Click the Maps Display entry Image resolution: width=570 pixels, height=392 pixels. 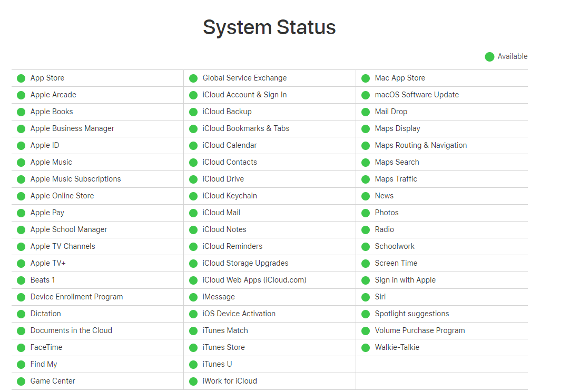[397, 128]
